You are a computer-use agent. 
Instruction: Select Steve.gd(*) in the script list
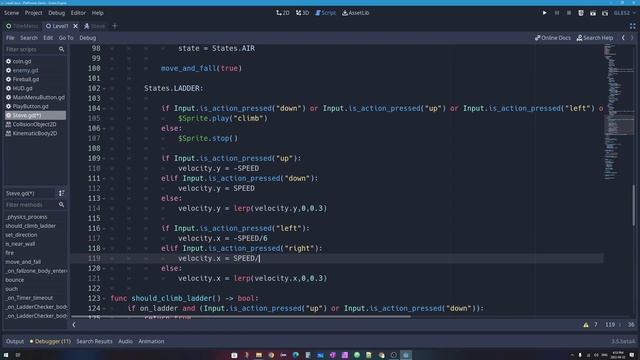point(35,116)
